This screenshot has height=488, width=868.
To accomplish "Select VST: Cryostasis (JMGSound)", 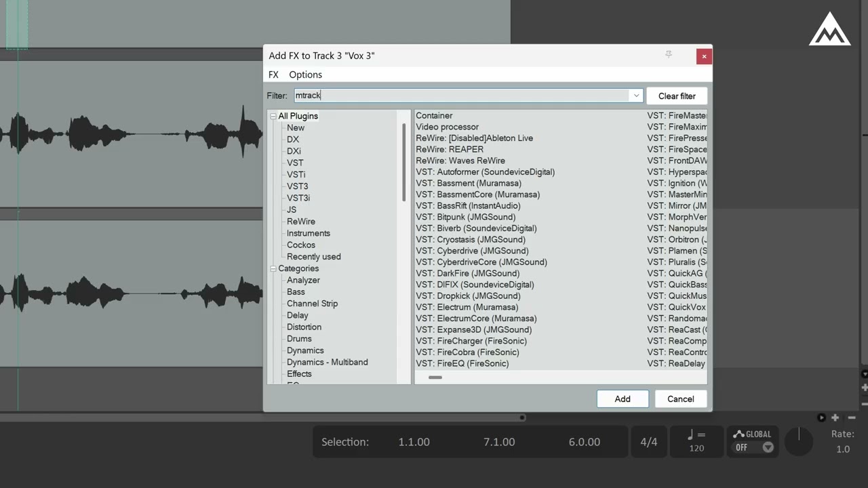I will click(x=471, y=239).
